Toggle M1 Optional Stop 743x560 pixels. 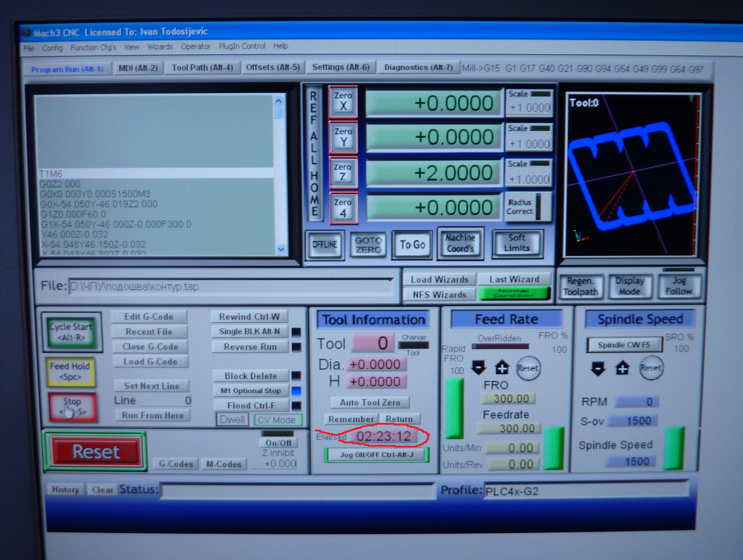tap(250, 391)
